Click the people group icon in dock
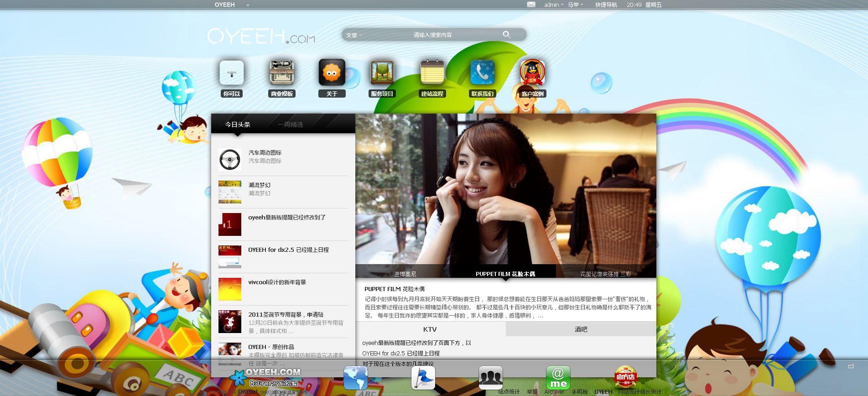Image resolution: width=868 pixels, height=396 pixels. pos(491,378)
